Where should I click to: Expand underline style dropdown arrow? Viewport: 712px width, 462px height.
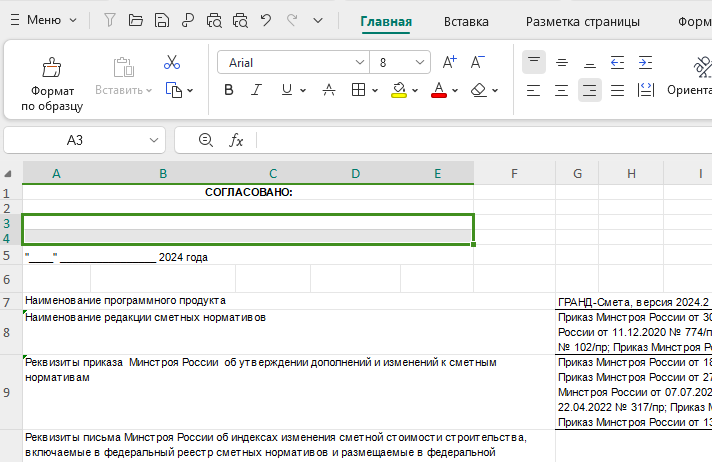[303, 90]
